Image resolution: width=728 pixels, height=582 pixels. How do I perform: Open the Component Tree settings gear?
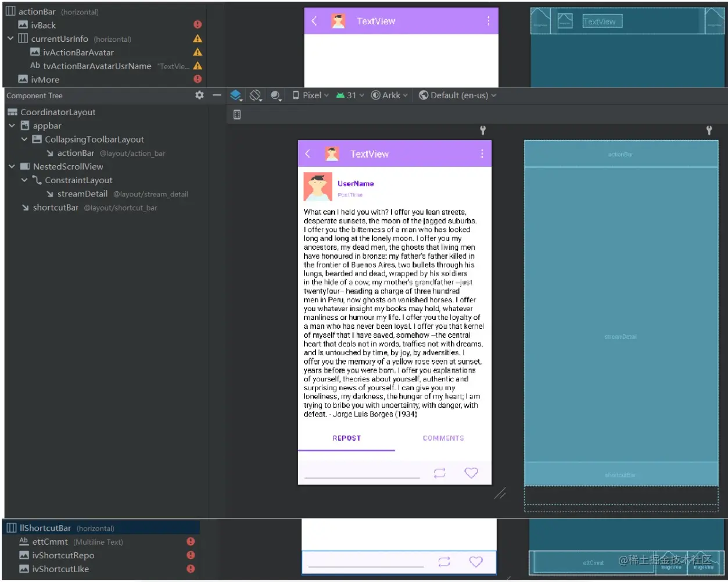click(199, 95)
